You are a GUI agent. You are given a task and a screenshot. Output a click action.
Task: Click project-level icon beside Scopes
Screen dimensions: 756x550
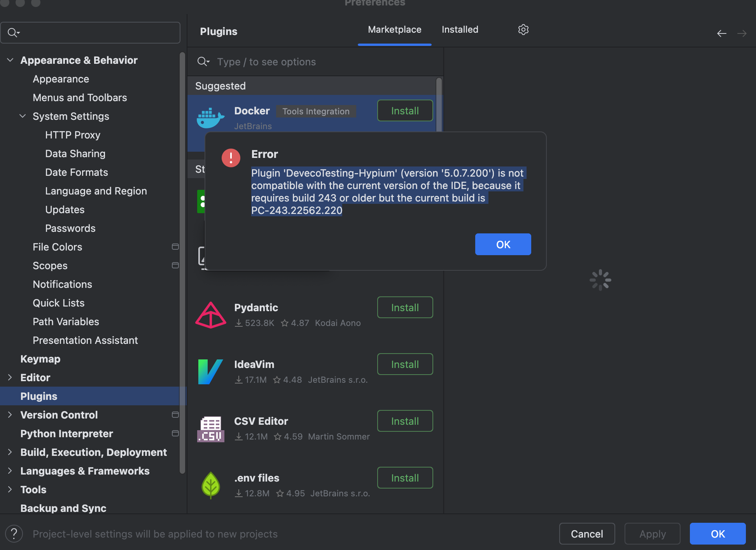pyautogui.click(x=175, y=265)
